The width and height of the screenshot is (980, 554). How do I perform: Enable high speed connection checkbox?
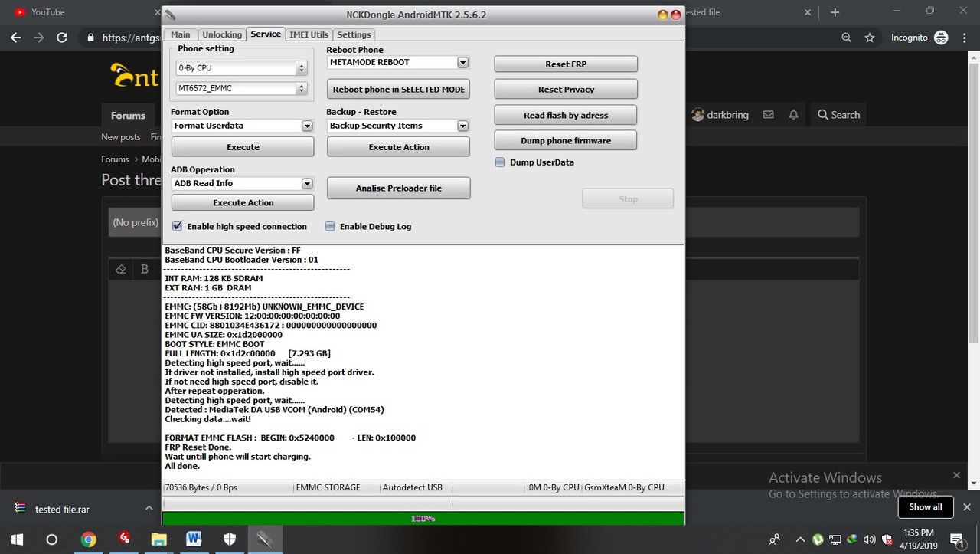click(178, 226)
